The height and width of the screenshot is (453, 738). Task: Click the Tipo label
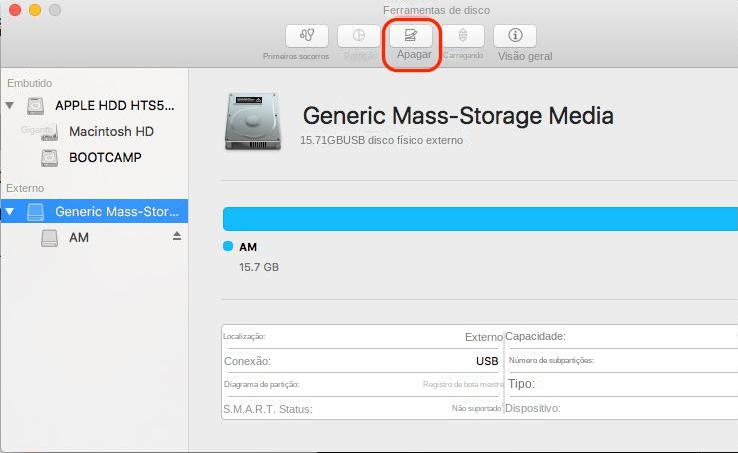521,384
